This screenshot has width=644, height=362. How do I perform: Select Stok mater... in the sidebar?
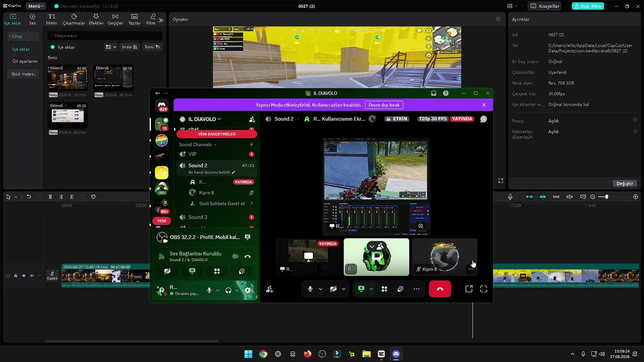(x=24, y=74)
